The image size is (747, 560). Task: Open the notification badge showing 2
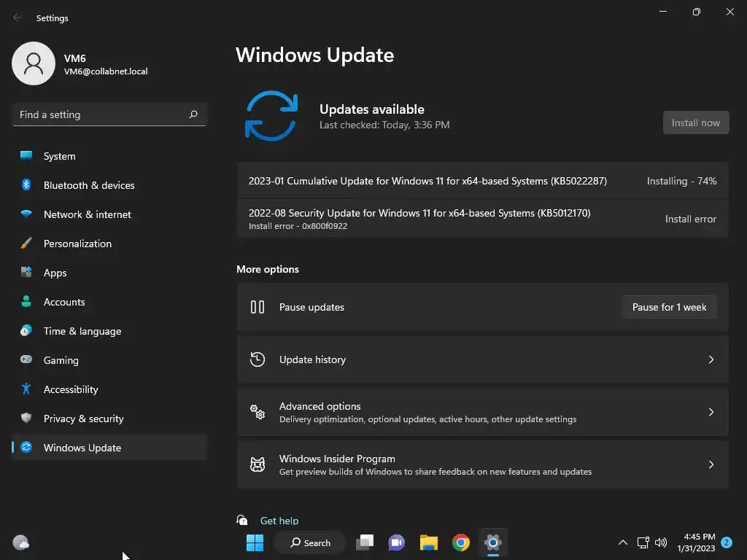point(727,542)
